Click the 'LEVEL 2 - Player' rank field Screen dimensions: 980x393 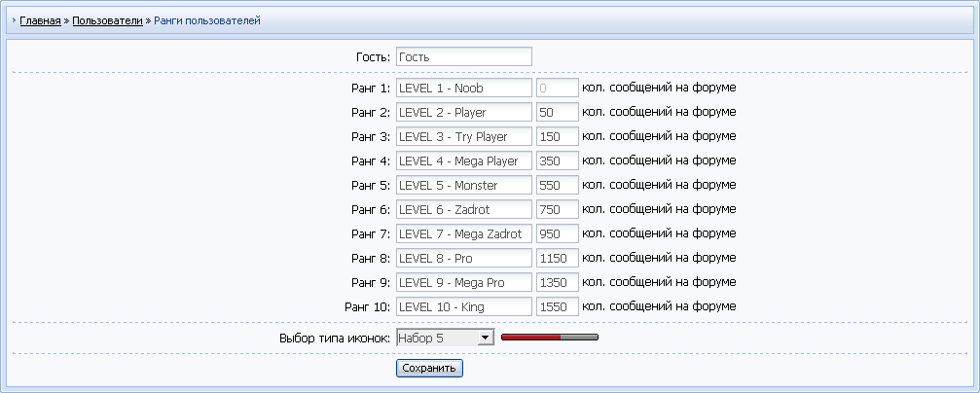[463, 112]
